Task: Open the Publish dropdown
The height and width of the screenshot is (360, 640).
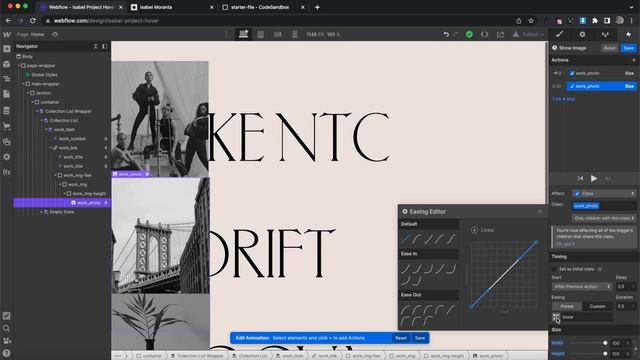Action: pyautogui.click(x=533, y=35)
